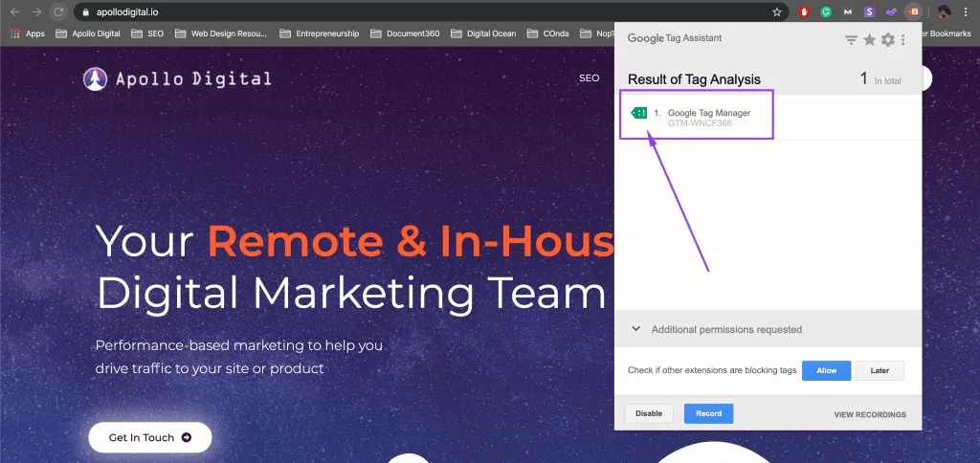View site info via the lock icon
The height and width of the screenshot is (463, 980).
click(86, 11)
